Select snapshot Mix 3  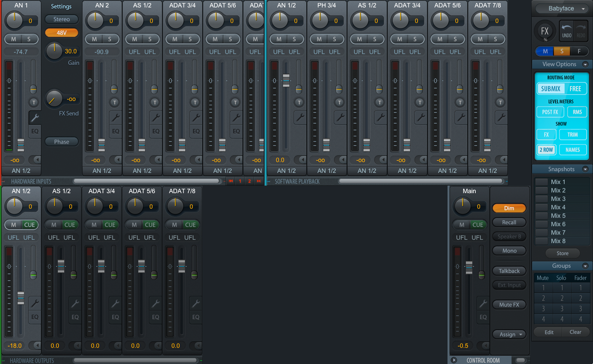(562, 199)
